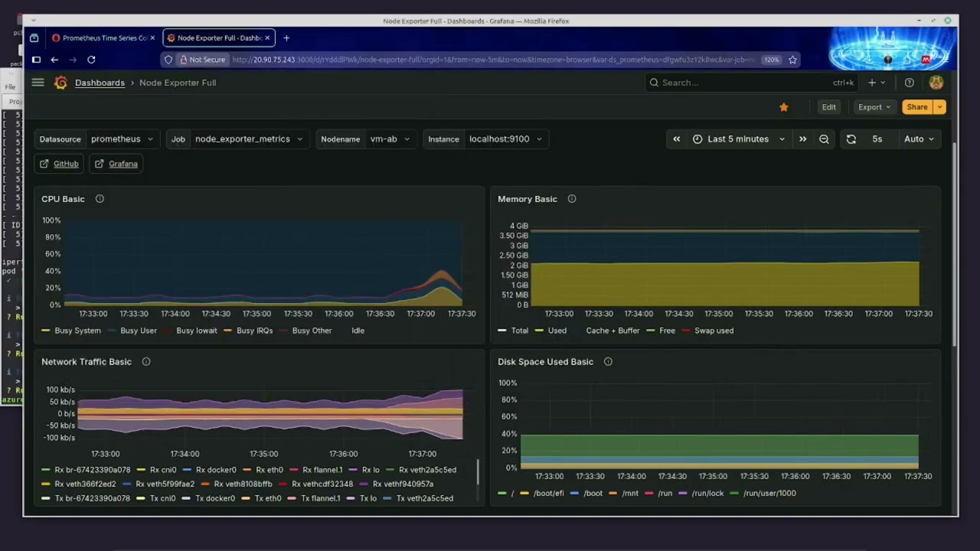Click the Free legend color swatch in Memory
Viewport: 980px width, 551px height.
[x=651, y=331]
